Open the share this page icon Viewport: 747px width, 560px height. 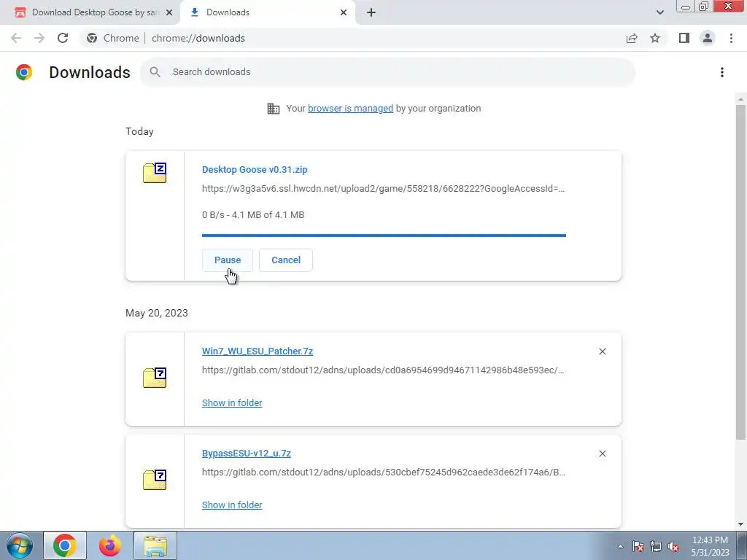(x=632, y=38)
